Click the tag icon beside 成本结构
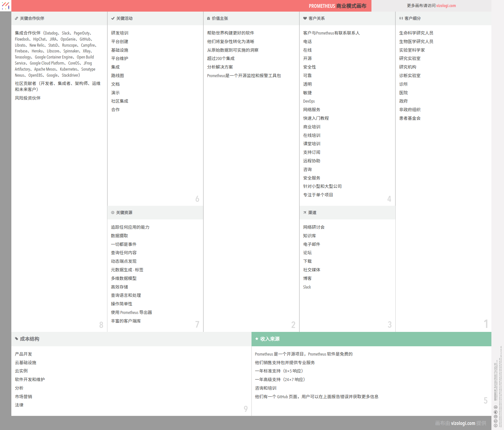 pos(17,339)
